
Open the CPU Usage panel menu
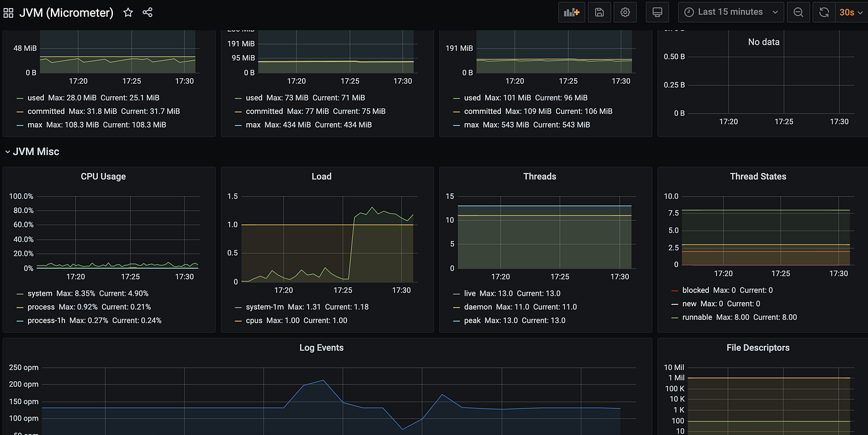tap(103, 177)
